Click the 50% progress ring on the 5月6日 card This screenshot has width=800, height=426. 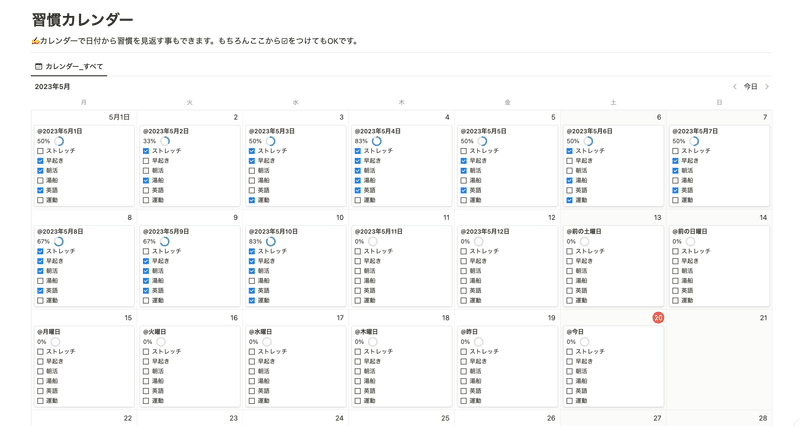[588, 141]
